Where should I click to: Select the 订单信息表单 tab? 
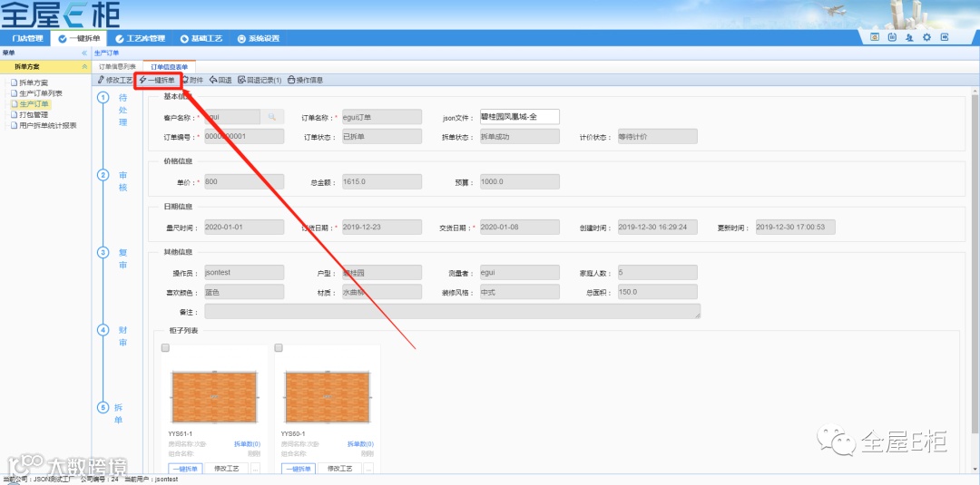pyautogui.click(x=170, y=67)
